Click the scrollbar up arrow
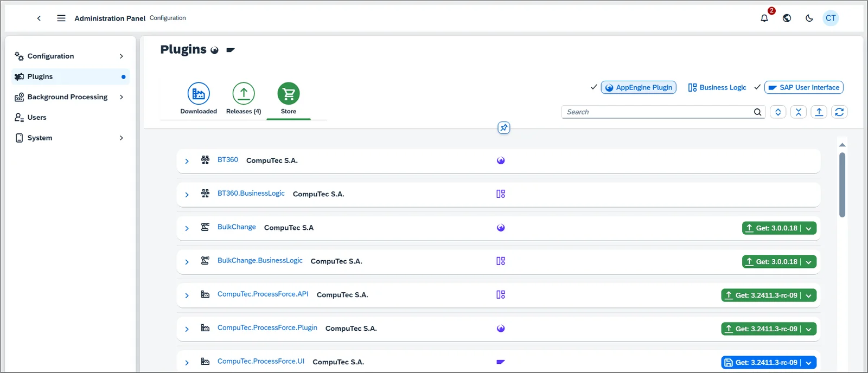 click(842, 145)
